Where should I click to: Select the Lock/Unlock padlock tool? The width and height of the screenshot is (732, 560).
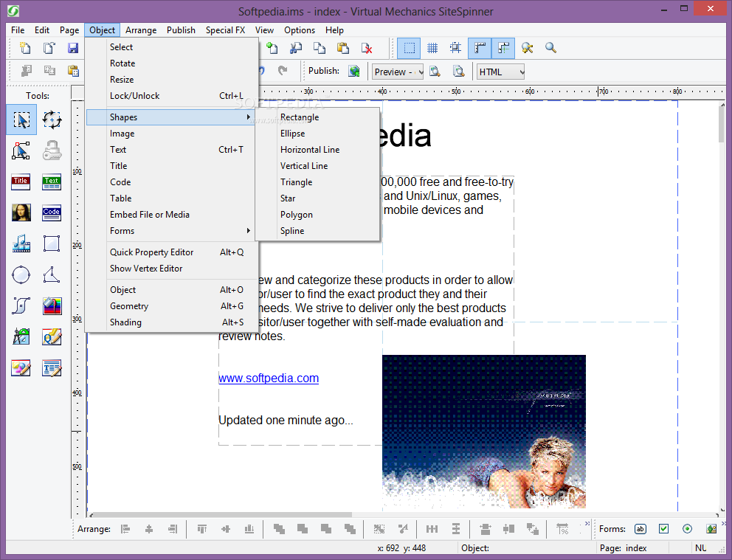tap(52, 151)
